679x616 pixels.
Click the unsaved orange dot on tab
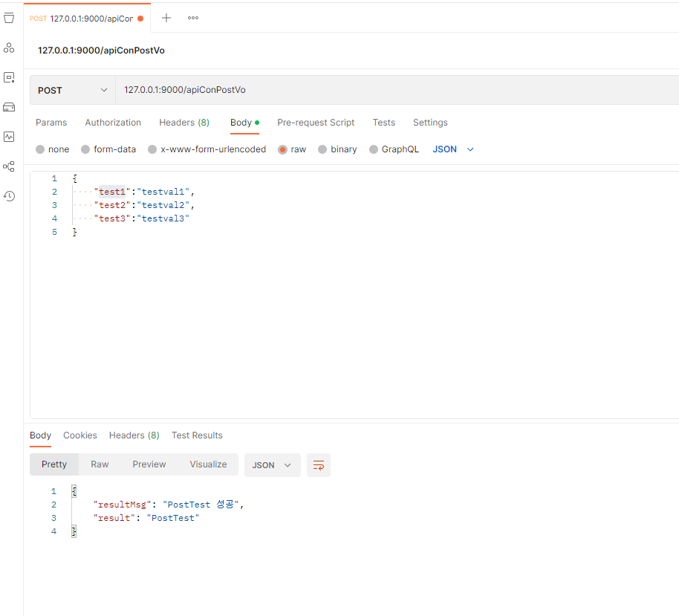tap(140, 18)
